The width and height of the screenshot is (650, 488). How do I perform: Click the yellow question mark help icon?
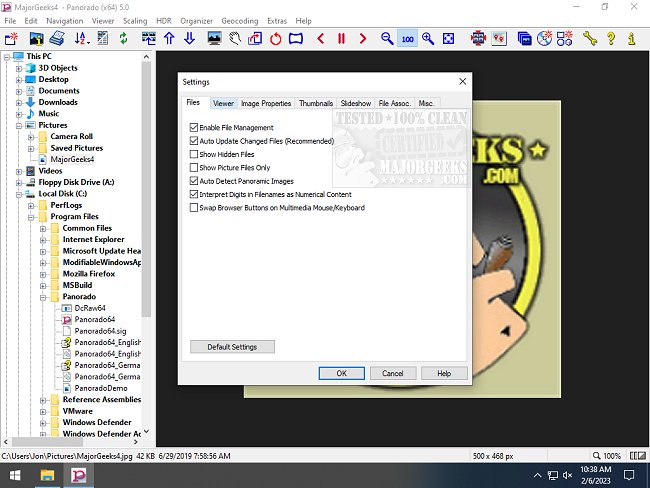611,39
